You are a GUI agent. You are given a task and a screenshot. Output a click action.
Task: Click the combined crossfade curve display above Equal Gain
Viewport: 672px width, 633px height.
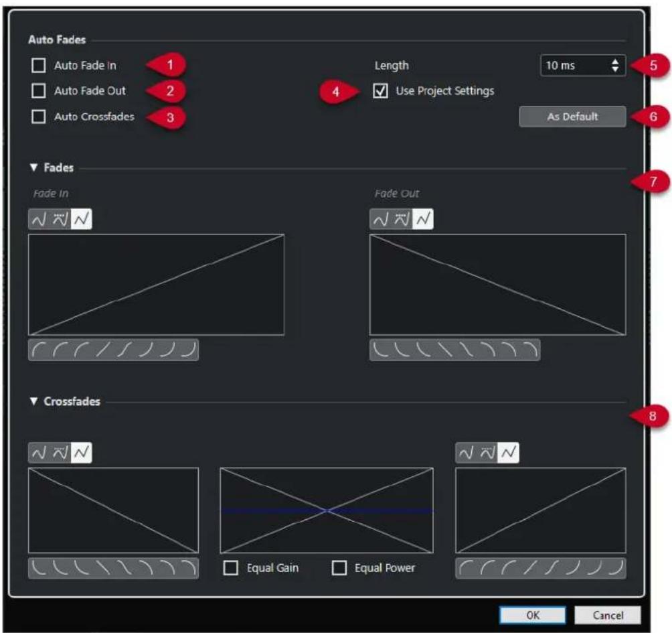pos(327,510)
